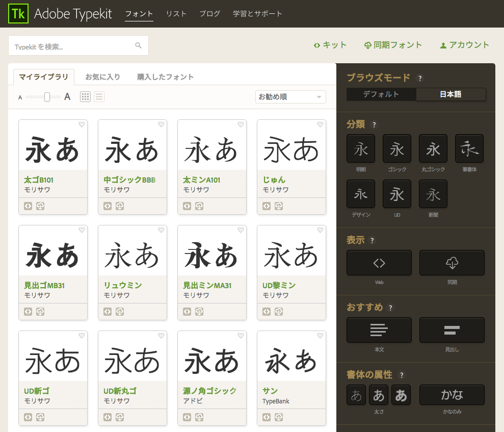Click the font size slider handle
The height and width of the screenshot is (432, 504).
(x=47, y=97)
